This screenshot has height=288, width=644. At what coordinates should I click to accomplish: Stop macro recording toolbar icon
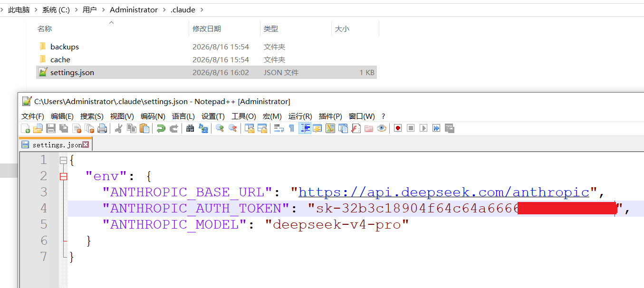(411, 128)
